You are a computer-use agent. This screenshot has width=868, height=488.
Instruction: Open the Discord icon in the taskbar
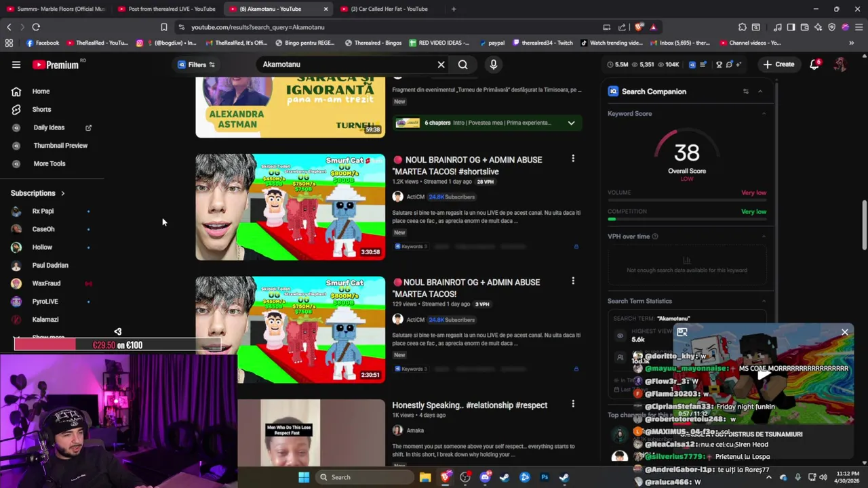[485, 477]
